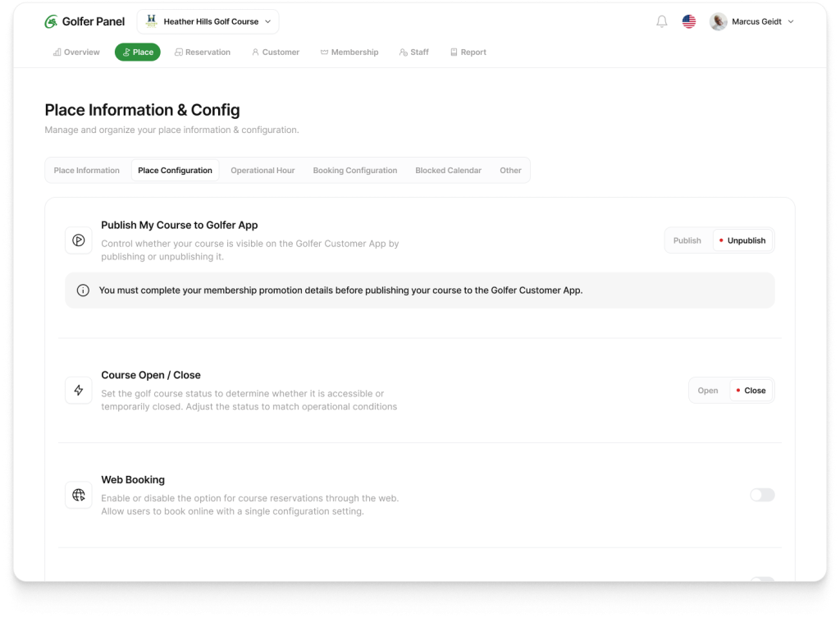Click the Reservation nav icon
Viewport: 840px width, 627px height.
[x=178, y=52]
